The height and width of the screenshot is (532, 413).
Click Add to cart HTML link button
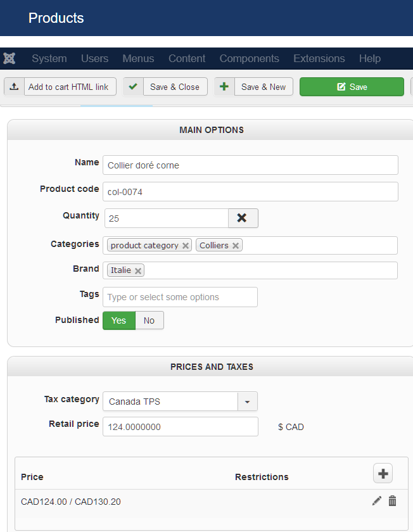coord(60,87)
